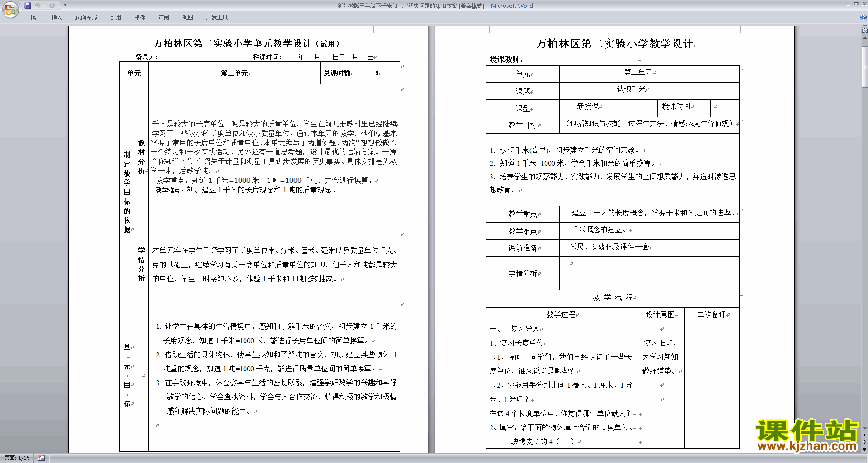Click the 教学目标 label cell
Screen dimensions: 868x463
(523, 125)
